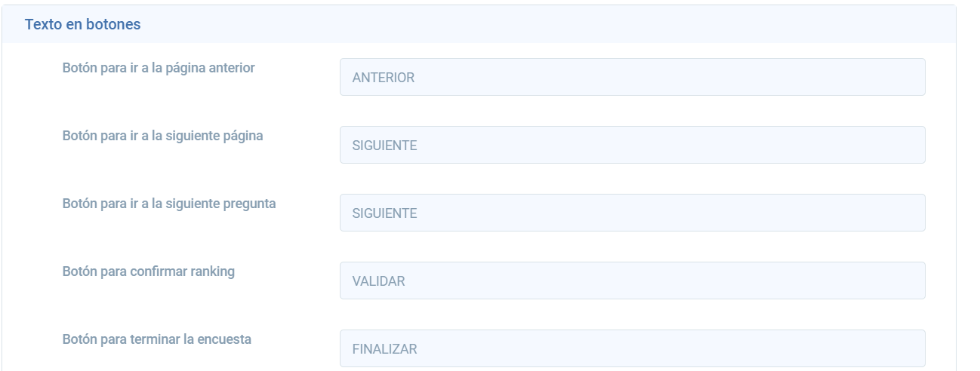This screenshot has height=371, width=980.
Task: Click the 'Texto en botones' section header
Action: pos(83,24)
